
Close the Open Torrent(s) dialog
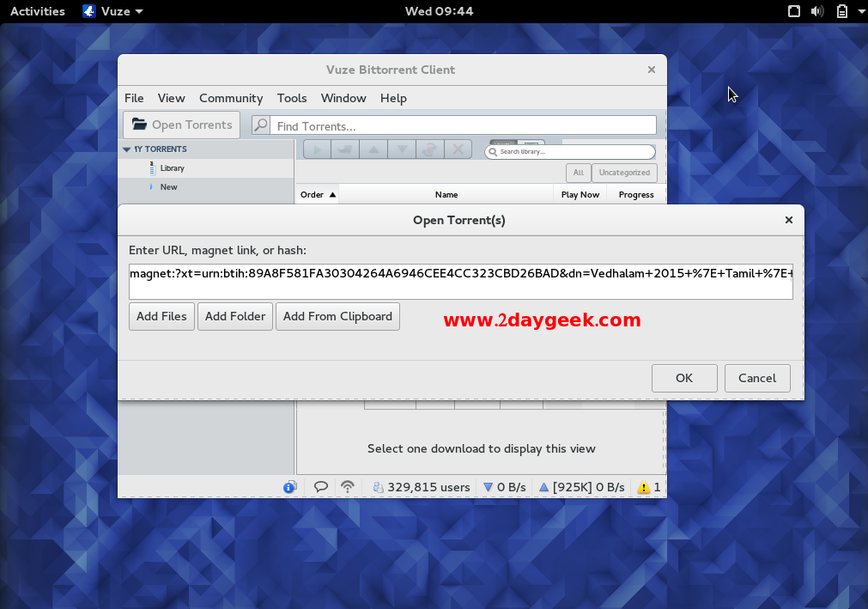point(789,221)
